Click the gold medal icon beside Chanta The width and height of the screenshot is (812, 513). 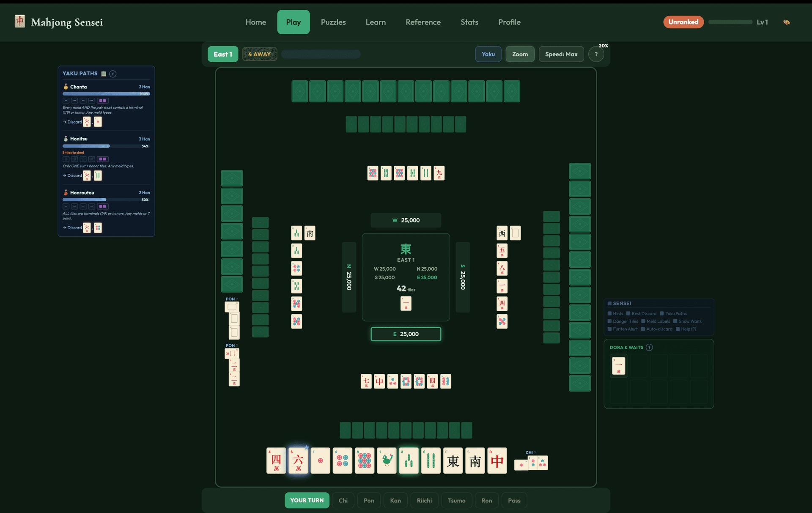tap(66, 86)
